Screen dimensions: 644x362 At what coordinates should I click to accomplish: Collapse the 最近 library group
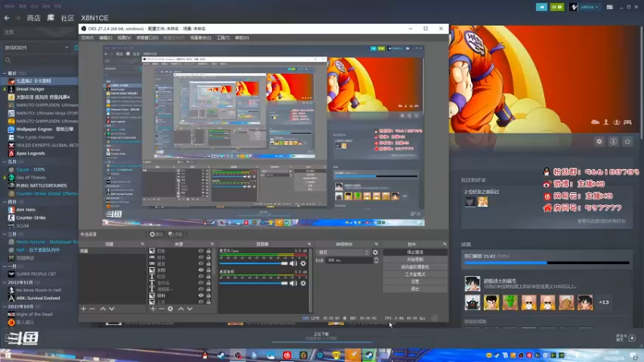click(x=5, y=73)
